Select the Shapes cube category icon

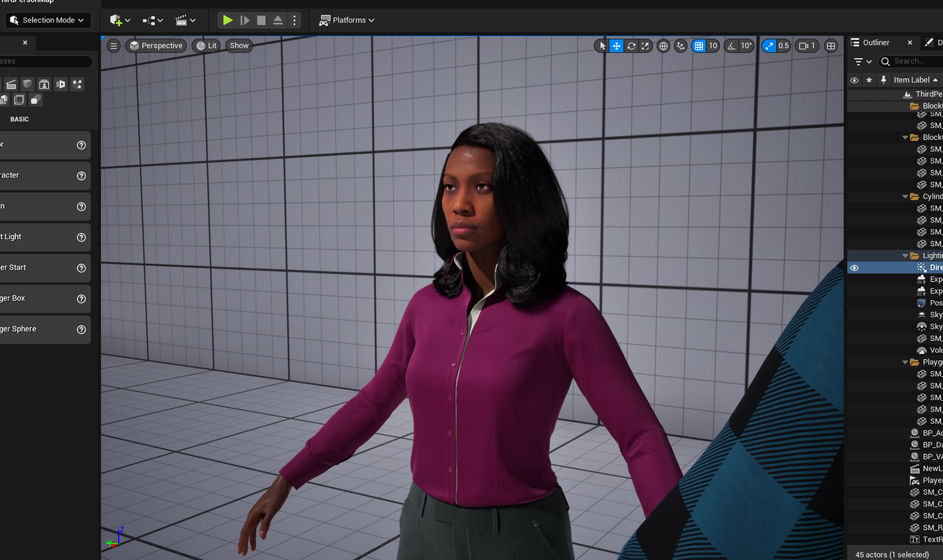coord(28,84)
